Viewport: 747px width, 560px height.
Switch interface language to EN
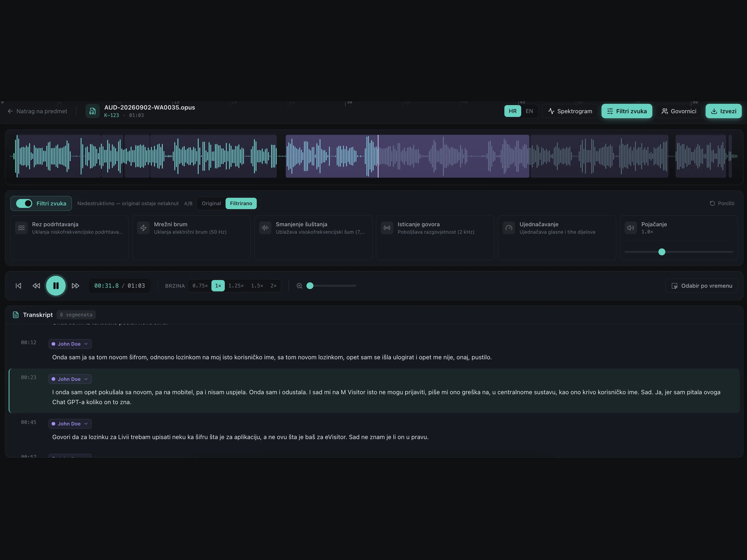[x=529, y=111]
